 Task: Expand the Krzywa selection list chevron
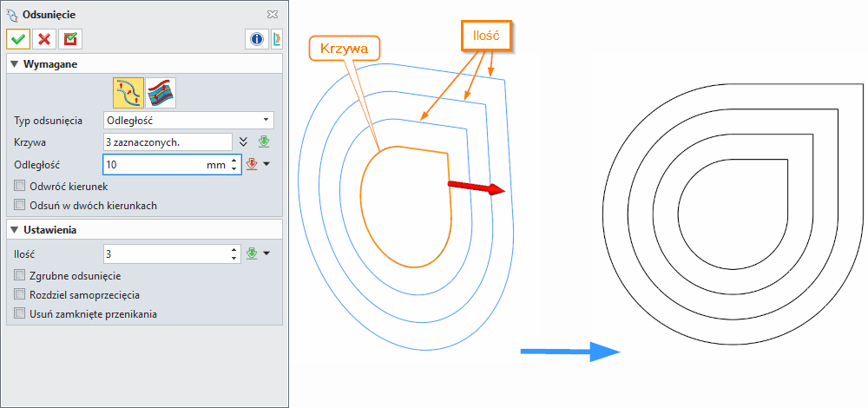coord(244,142)
